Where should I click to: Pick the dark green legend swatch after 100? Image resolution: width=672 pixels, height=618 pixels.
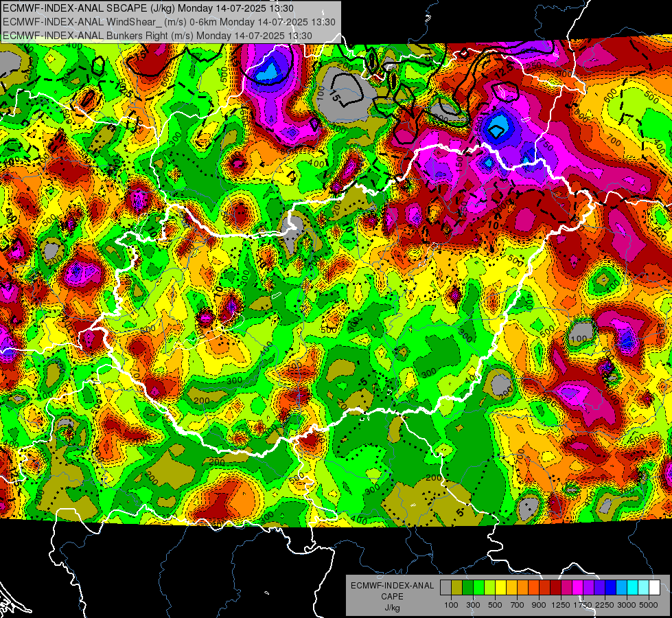[x=467, y=588]
